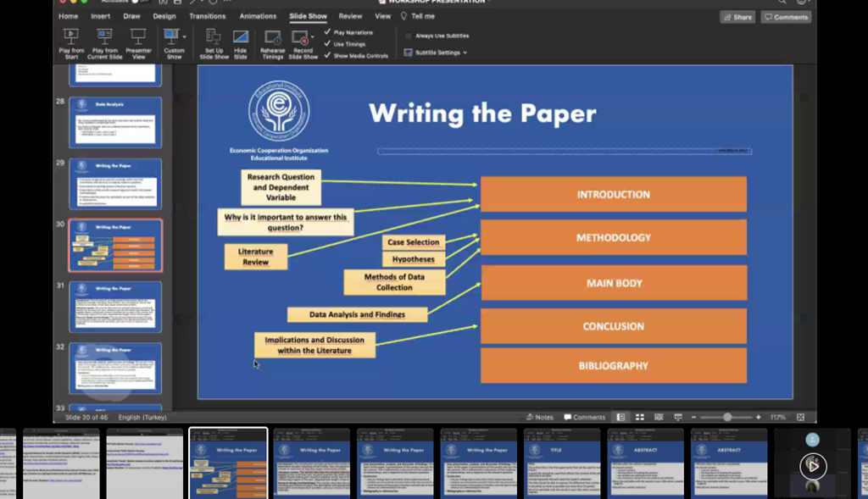Image resolution: width=868 pixels, height=499 pixels.
Task: Click the Share button
Action: [x=738, y=17]
